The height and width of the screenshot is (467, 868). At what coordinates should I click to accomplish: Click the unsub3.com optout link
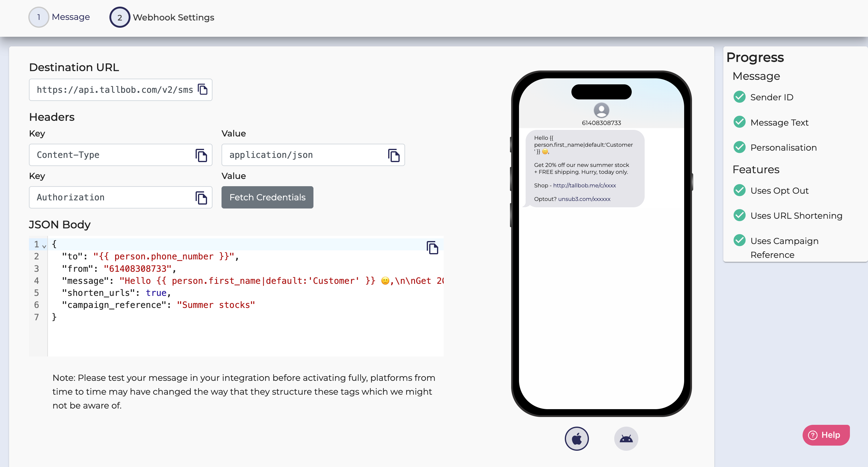(x=584, y=199)
